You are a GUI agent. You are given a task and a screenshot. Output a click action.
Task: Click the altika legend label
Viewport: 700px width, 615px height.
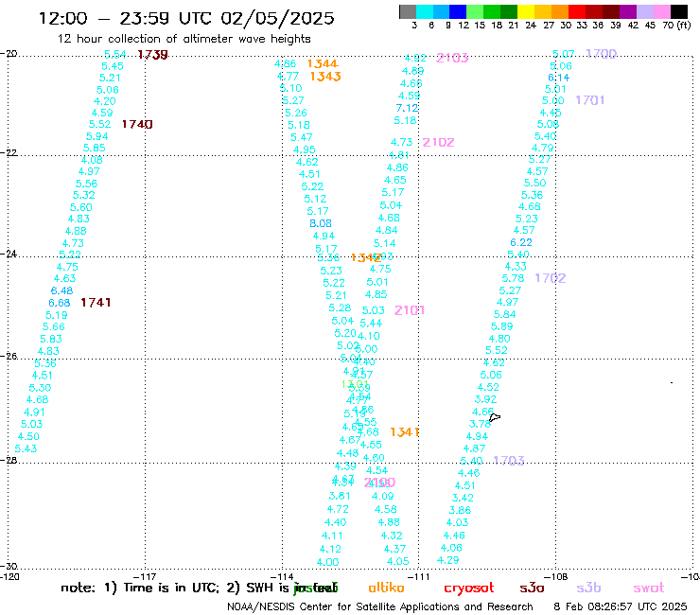point(386,588)
